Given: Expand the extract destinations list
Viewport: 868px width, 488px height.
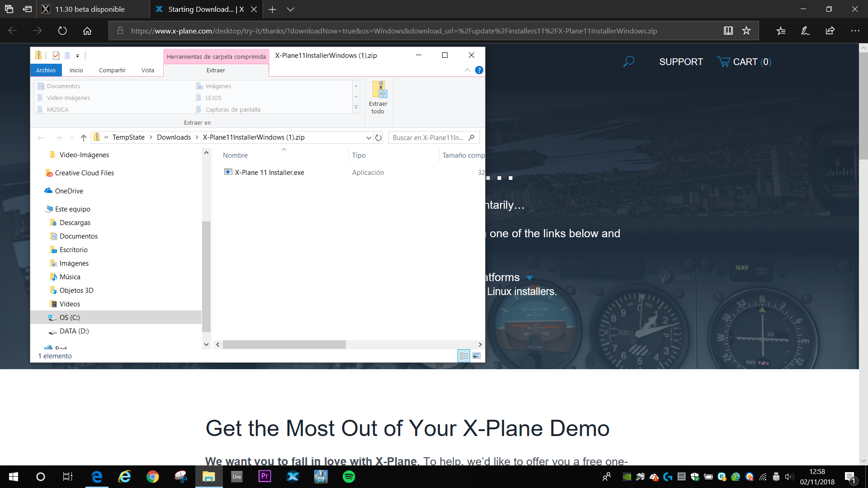Looking at the screenshot, I should [356, 108].
